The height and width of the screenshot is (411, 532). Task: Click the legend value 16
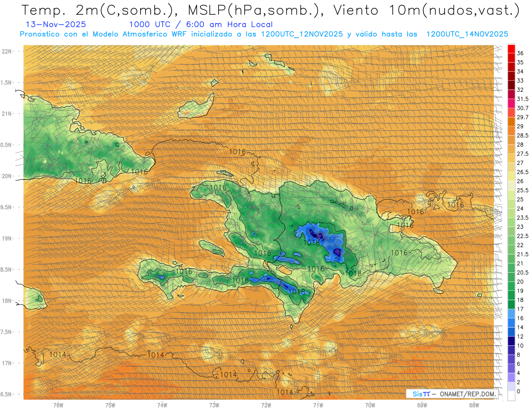click(520, 318)
